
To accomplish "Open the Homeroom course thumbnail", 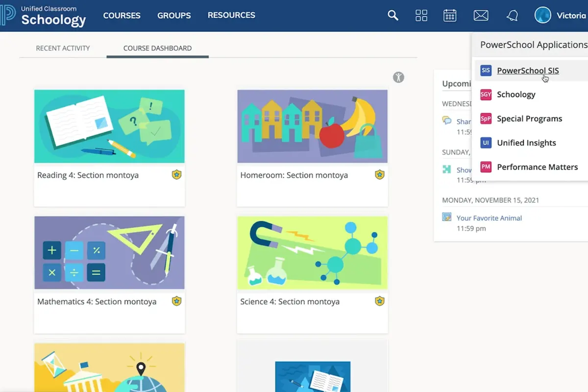I will click(312, 126).
